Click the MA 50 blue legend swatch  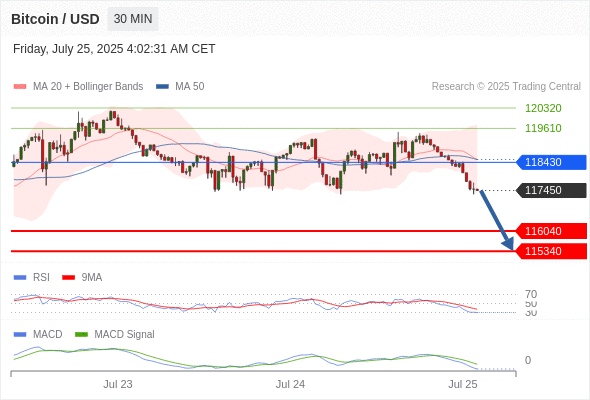pos(162,87)
